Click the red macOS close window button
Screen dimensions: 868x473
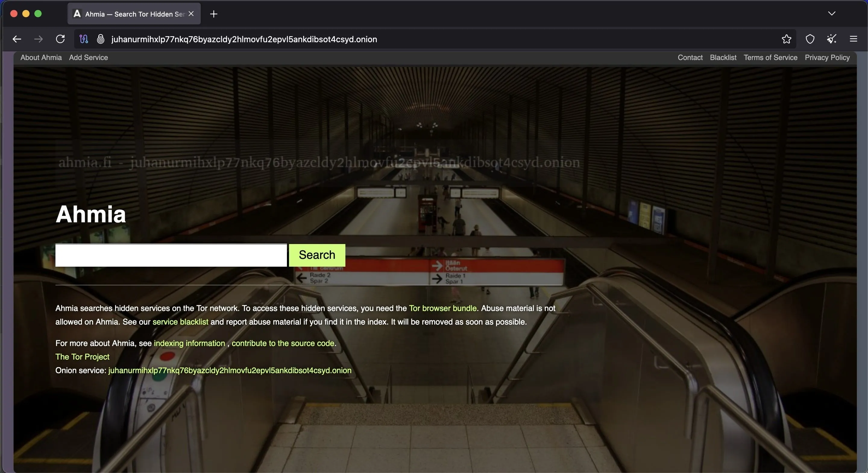tap(14, 14)
